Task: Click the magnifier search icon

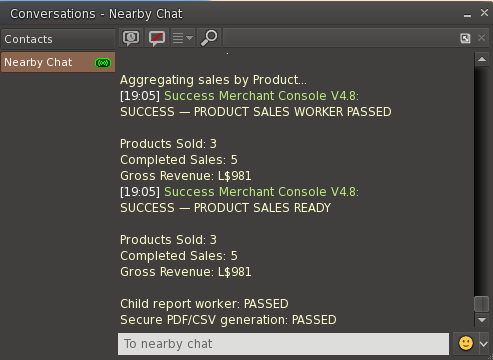Action: coord(209,38)
